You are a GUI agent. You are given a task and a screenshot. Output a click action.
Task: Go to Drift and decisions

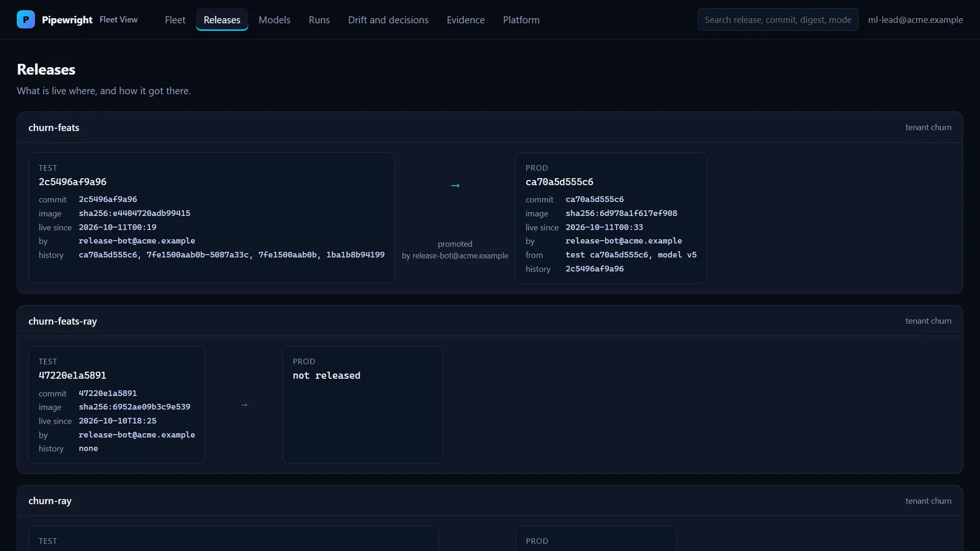coord(388,20)
